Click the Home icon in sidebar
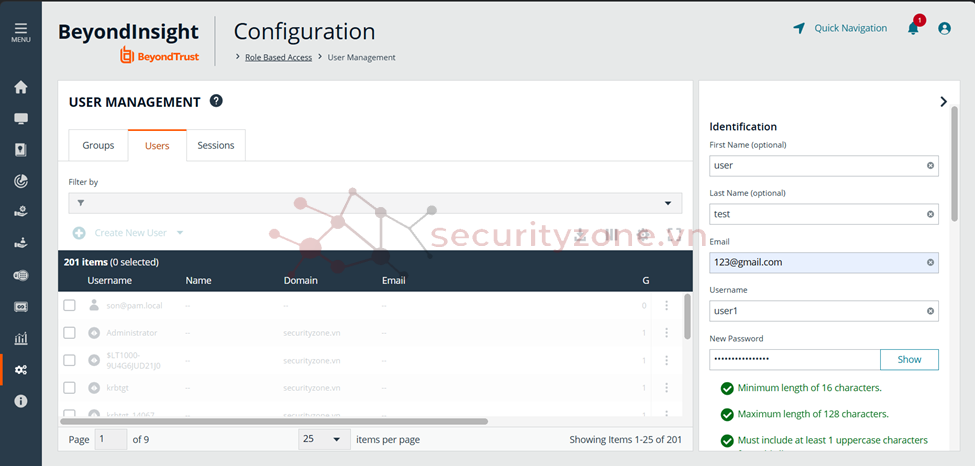 (x=20, y=87)
